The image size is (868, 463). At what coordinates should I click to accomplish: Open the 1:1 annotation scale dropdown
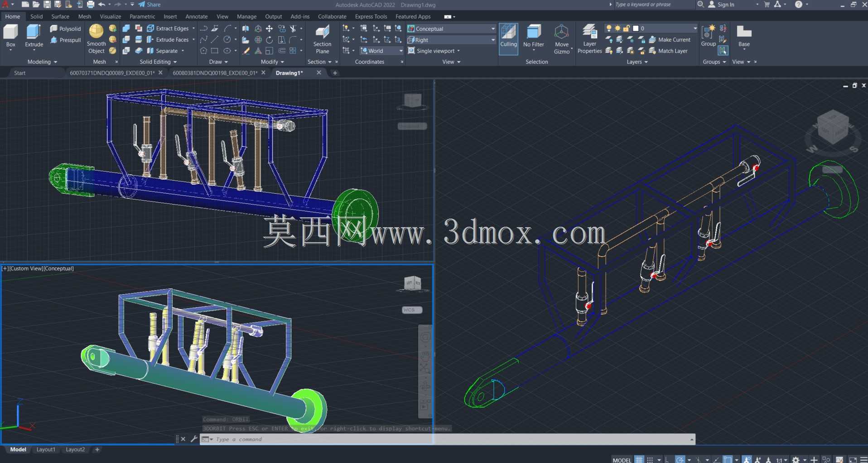[x=781, y=460]
